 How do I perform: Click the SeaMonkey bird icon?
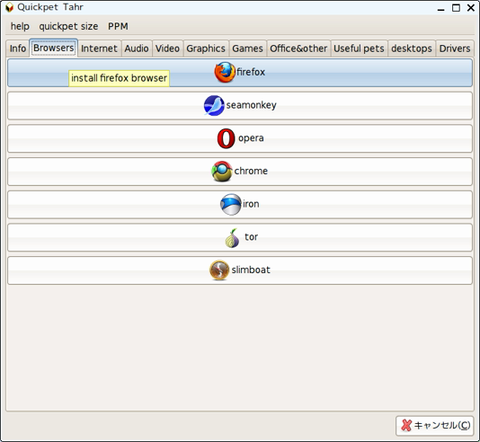tap(214, 105)
